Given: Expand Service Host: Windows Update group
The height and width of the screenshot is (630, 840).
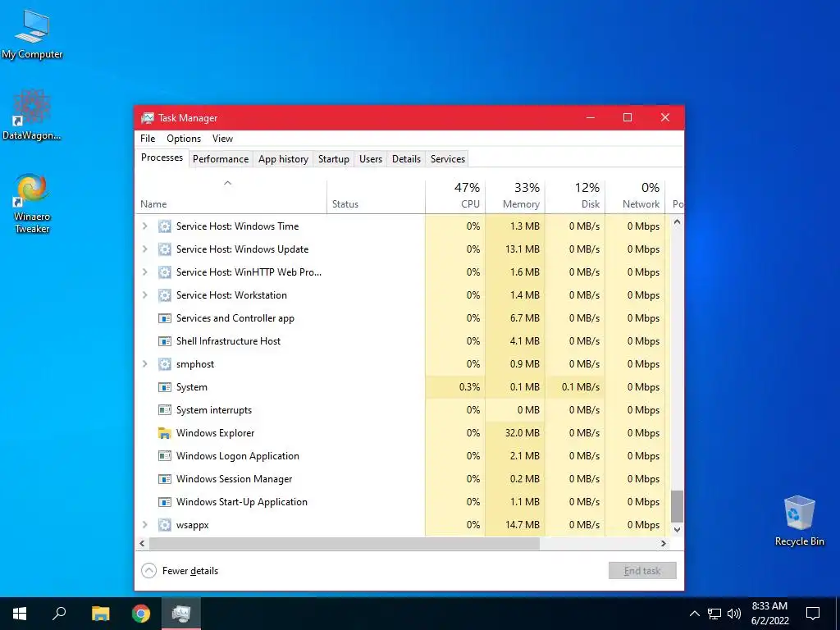Looking at the screenshot, I should click(144, 249).
